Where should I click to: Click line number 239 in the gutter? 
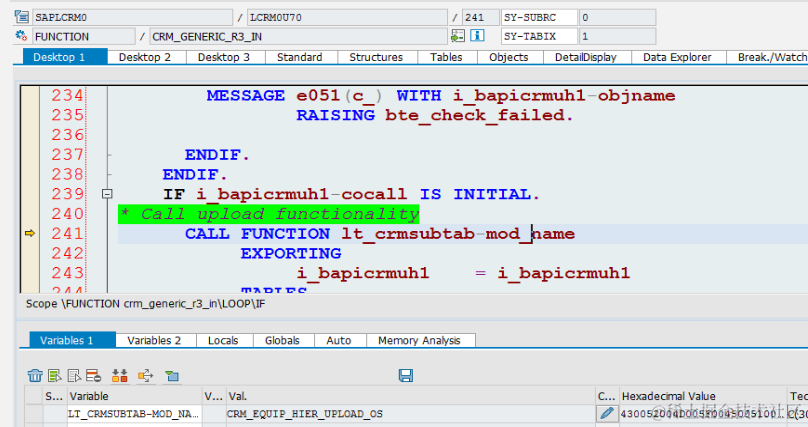click(67, 194)
